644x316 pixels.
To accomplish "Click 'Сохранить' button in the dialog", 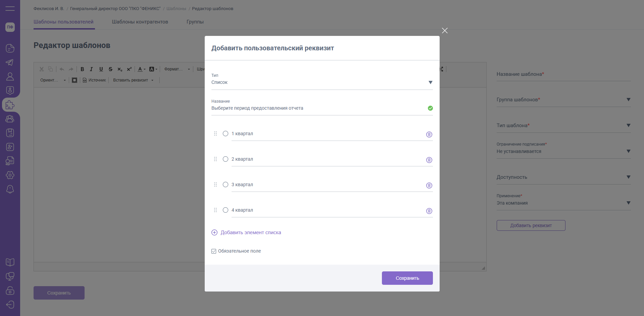I will 407,278.
